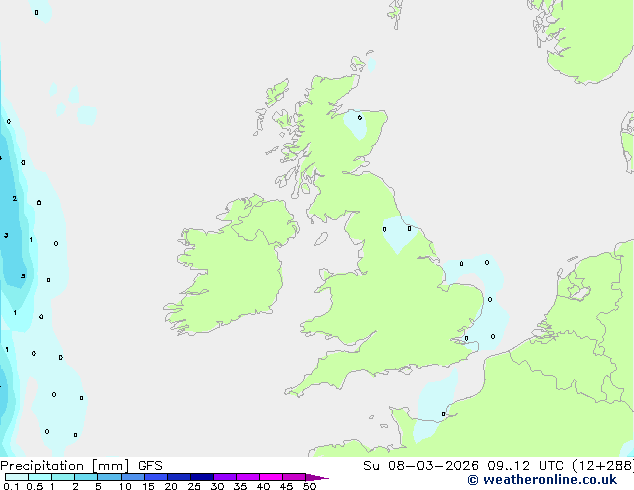Select the 30 to 35 mm legend swatch
Viewport: 634px width, 490px height.
(225, 477)
